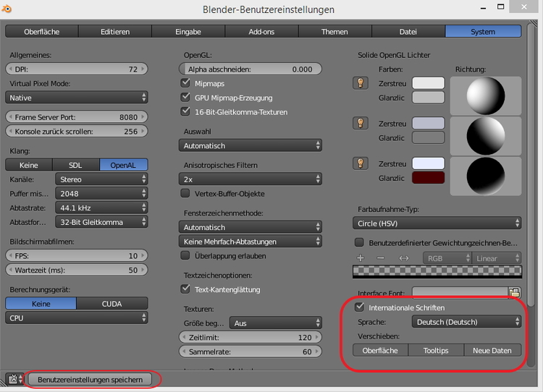Enable Vertex-Buffer-Objekte checkbox

click(x=185, y=193)
